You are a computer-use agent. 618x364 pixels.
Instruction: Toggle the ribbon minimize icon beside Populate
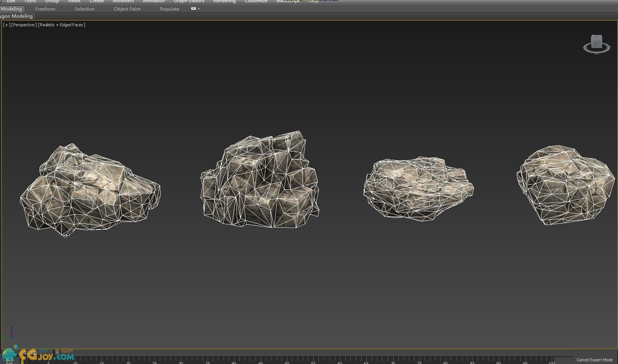pyautogui.click(x=193, y=9)
